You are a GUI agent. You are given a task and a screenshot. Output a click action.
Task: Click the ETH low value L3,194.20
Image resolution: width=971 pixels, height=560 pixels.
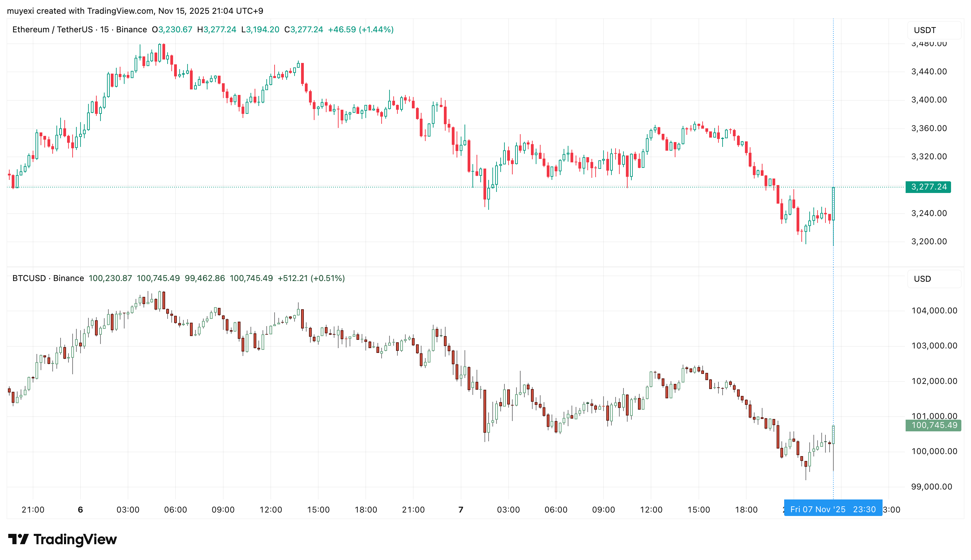click(x=260, y=30)
